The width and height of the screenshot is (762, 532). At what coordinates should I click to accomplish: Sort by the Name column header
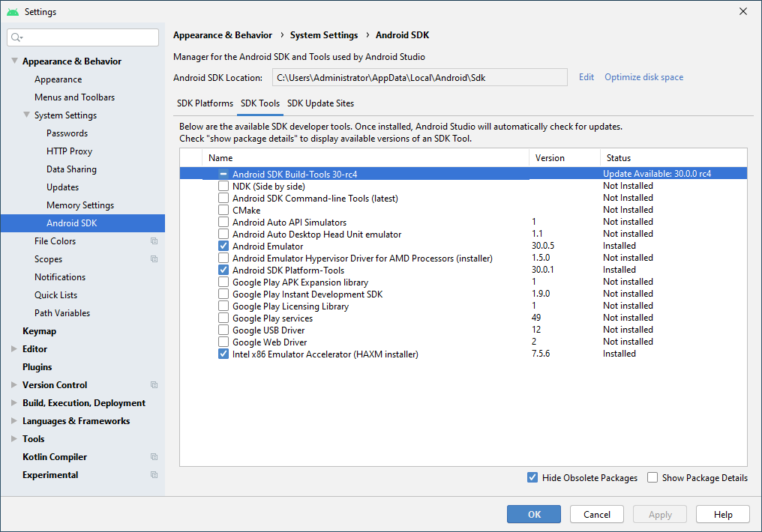pyautogui.click(x=365, y=158)
